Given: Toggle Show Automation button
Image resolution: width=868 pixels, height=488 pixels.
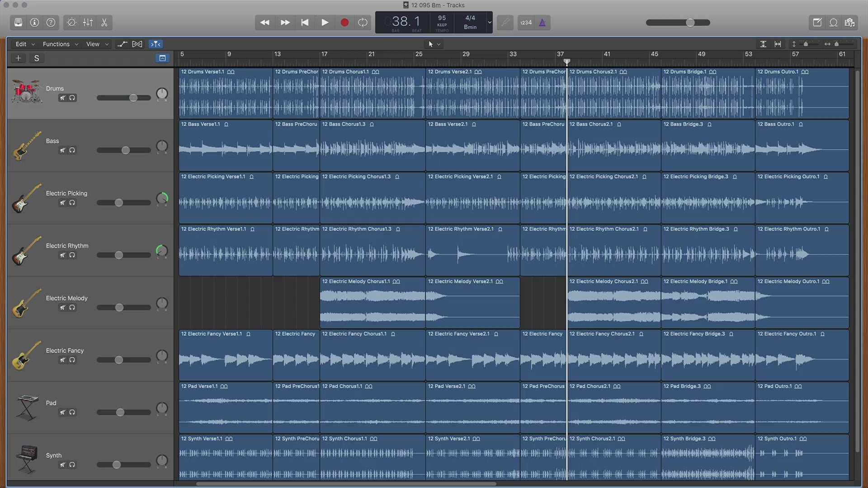Looking at the screenshot, I should 122,44.
